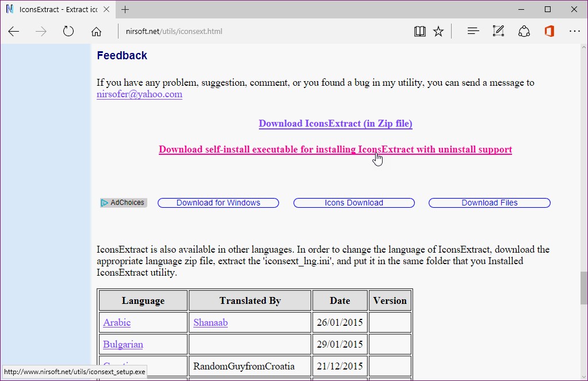Click the Office extension icon
Viewport: 588px width, 381px height.
coord(549,32)
